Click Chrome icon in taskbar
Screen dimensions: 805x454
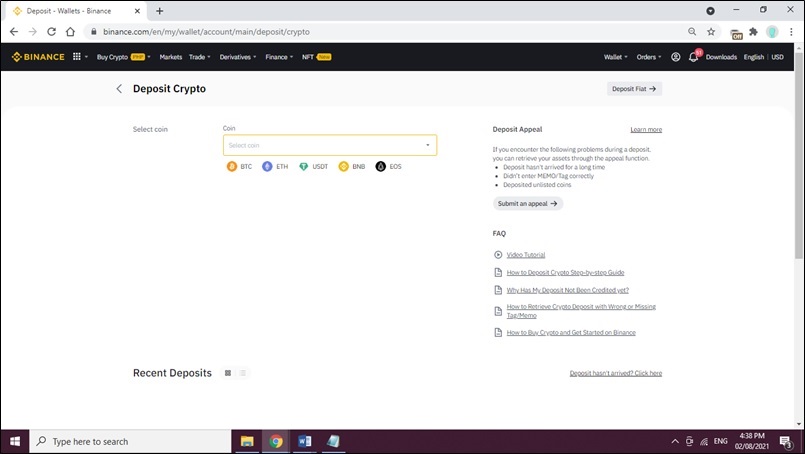[x=276, y=441]
